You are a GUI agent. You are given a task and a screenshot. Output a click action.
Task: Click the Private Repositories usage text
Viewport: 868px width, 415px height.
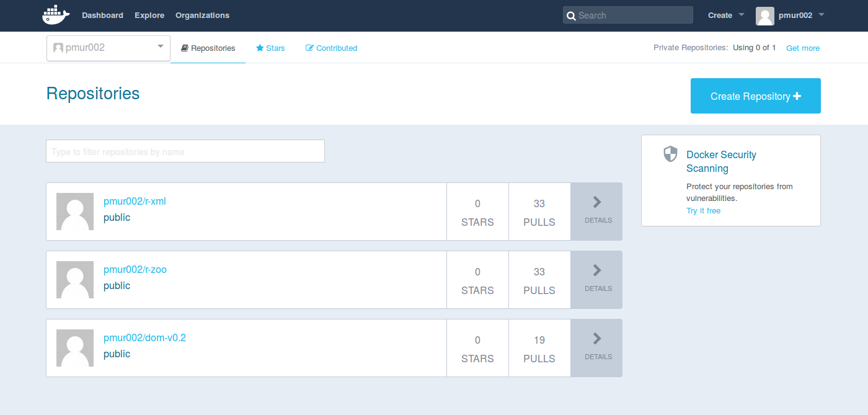[715, 48]
